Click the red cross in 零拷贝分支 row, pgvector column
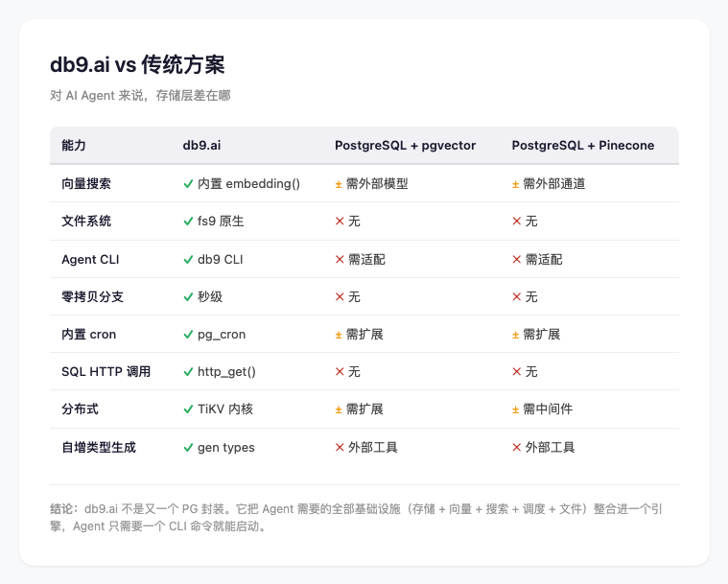The width and height of the screenshot is (728, 584). 340,296
